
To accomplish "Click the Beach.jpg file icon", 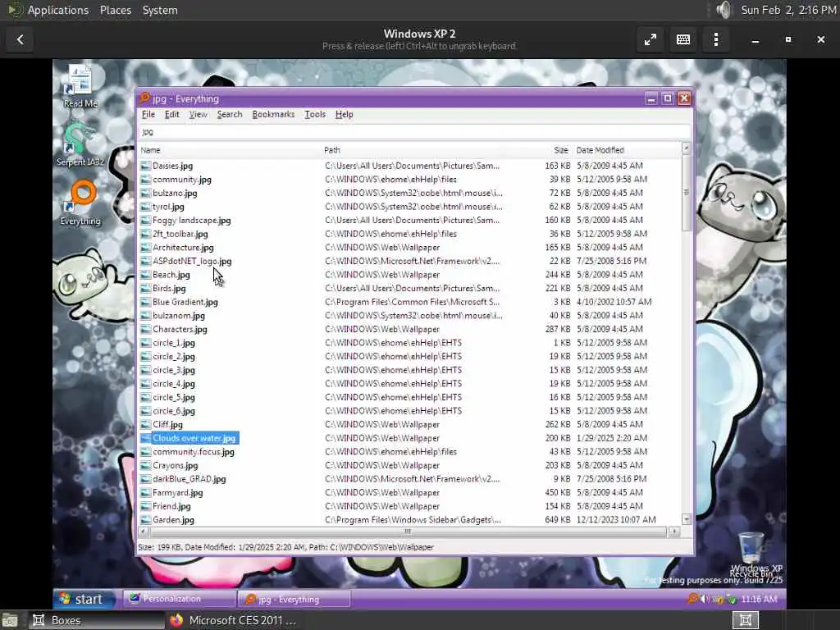I will 145,275.
